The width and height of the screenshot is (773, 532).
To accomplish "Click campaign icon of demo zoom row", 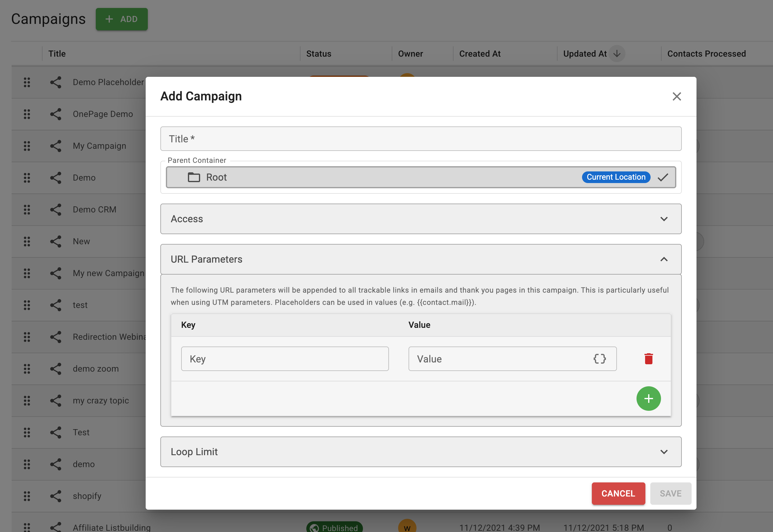I will click(56, 369).
